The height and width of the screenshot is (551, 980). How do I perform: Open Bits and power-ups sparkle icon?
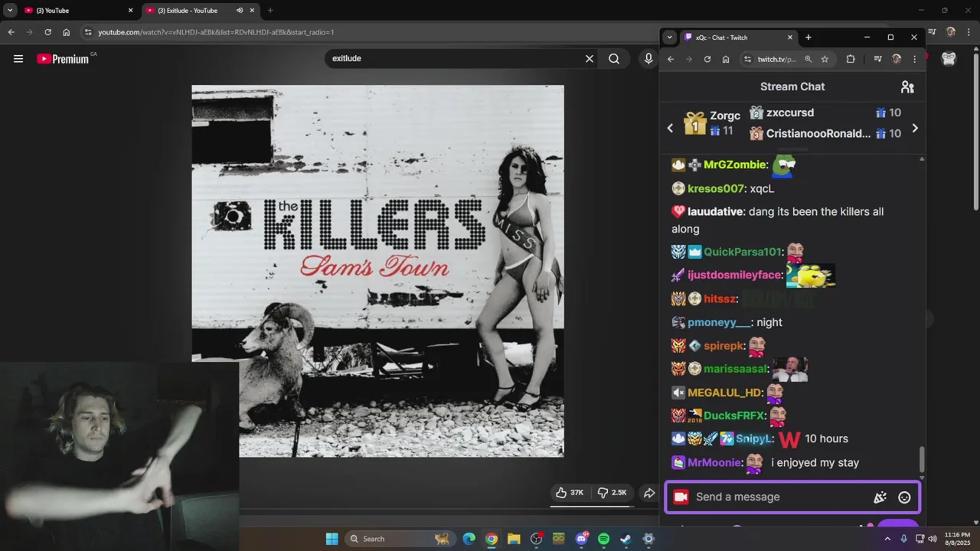(x=880, y=497)
